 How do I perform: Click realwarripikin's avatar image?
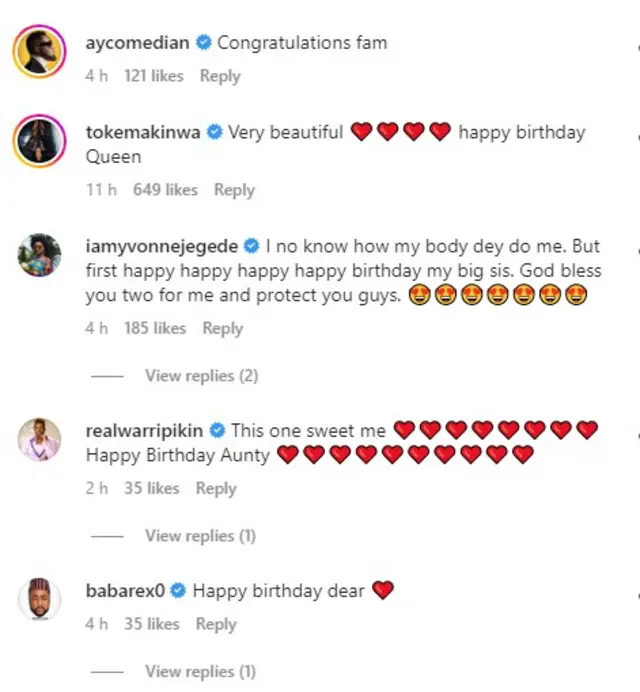pyautogui.click(x=38, y=438)
